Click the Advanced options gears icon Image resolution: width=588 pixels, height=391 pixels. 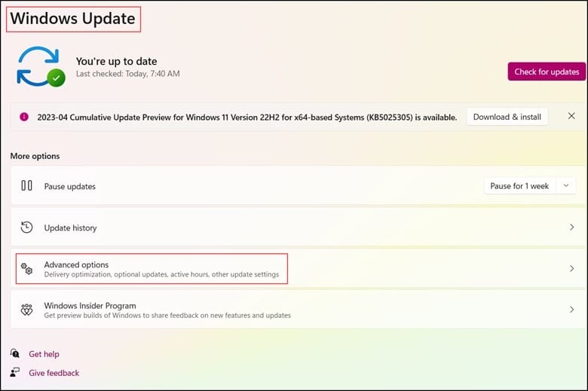coord(26,268)
